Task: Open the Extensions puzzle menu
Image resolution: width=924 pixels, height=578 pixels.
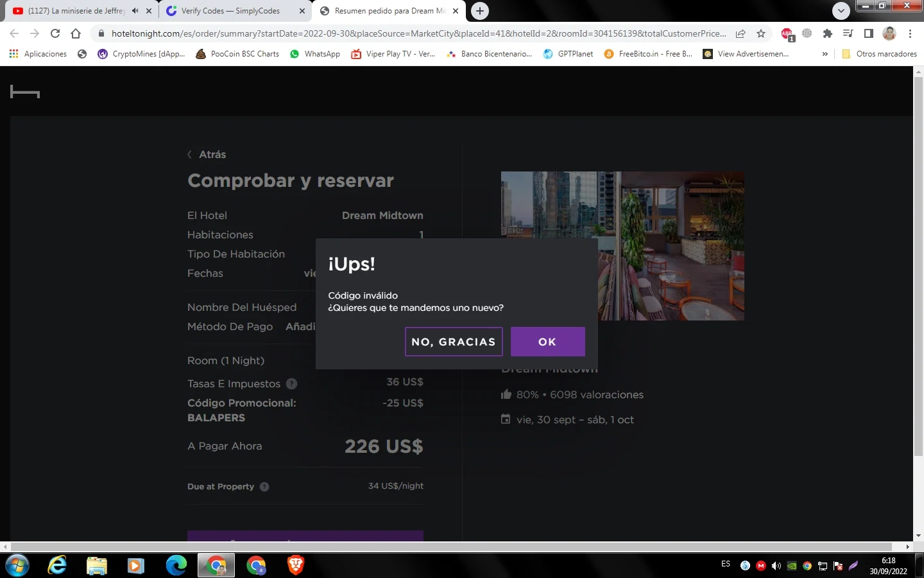Action: 828,33
